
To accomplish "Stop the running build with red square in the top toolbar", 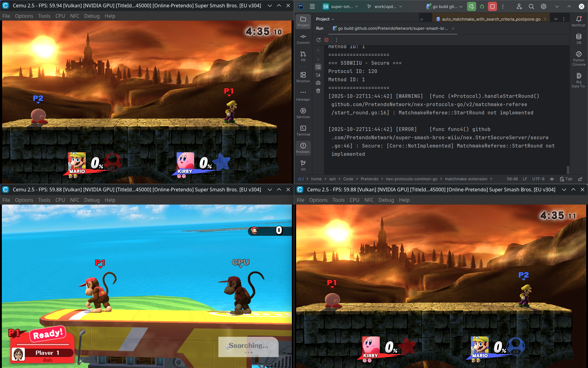I will click(492, 6).
